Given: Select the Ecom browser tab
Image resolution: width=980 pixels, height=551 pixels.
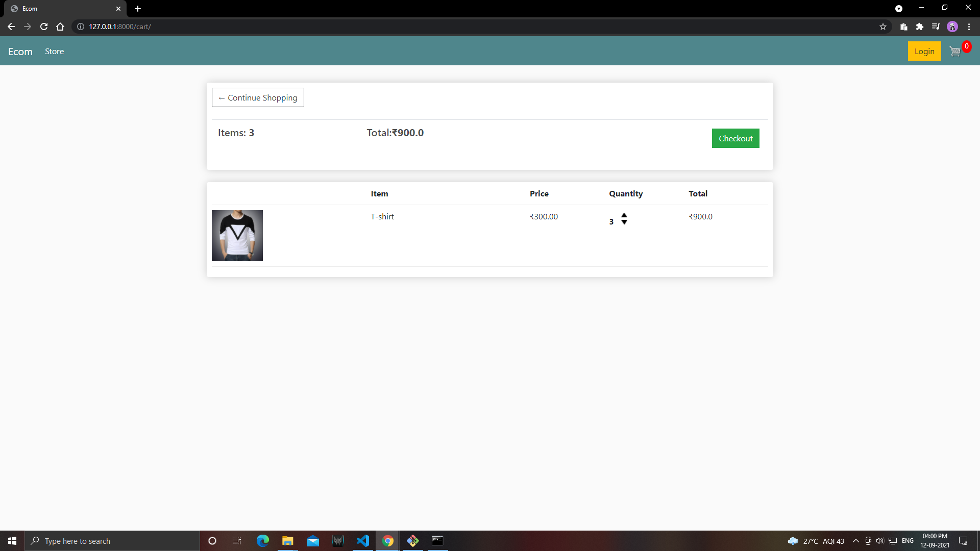Looking at the screenshot, I should [61, 8].
